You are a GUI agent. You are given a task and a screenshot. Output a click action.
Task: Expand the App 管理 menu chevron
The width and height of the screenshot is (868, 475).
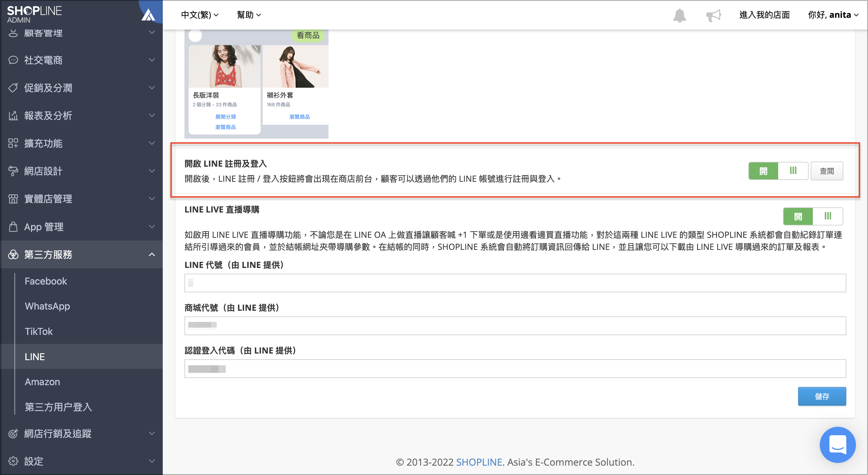click(152, 226)
